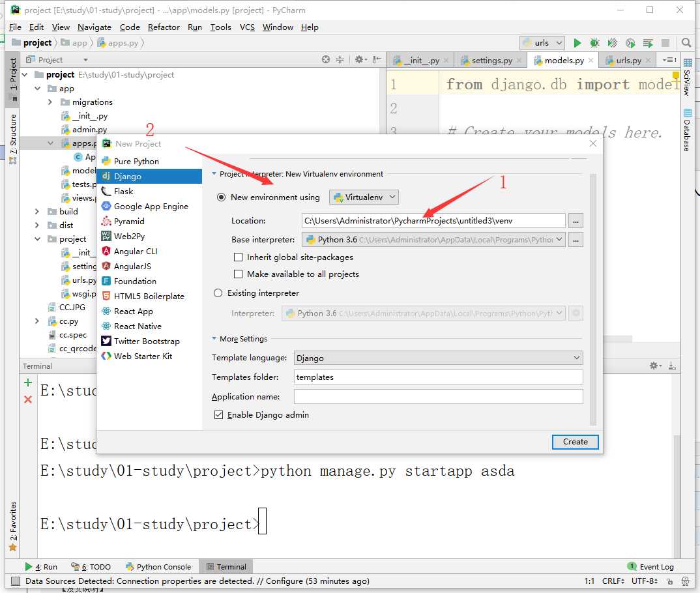Open urls run configuration dropdown
The width and height of the screenshot is (700, 593).
(542, 43)
